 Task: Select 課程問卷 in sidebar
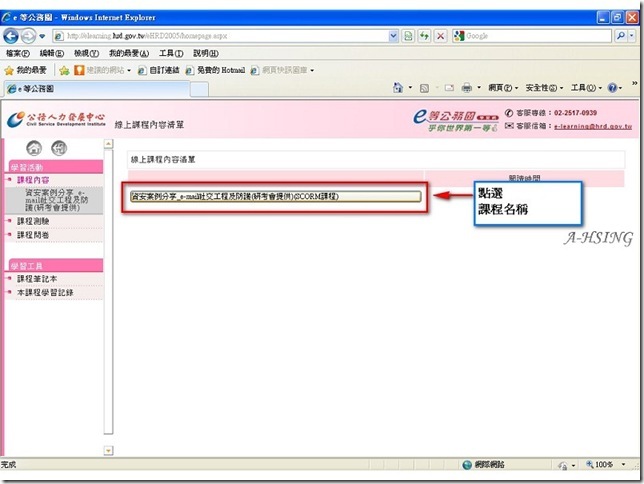click(x=33, y=235)
